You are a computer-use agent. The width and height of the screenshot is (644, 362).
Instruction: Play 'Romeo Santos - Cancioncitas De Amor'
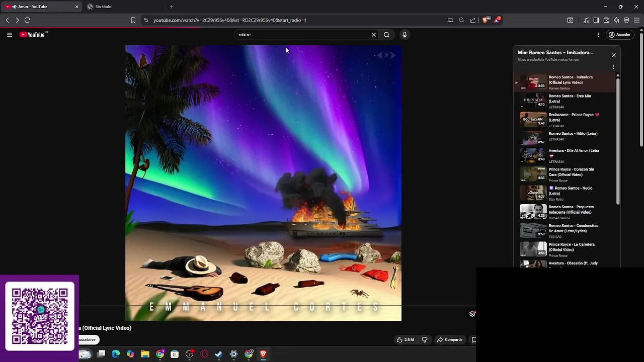565,231
